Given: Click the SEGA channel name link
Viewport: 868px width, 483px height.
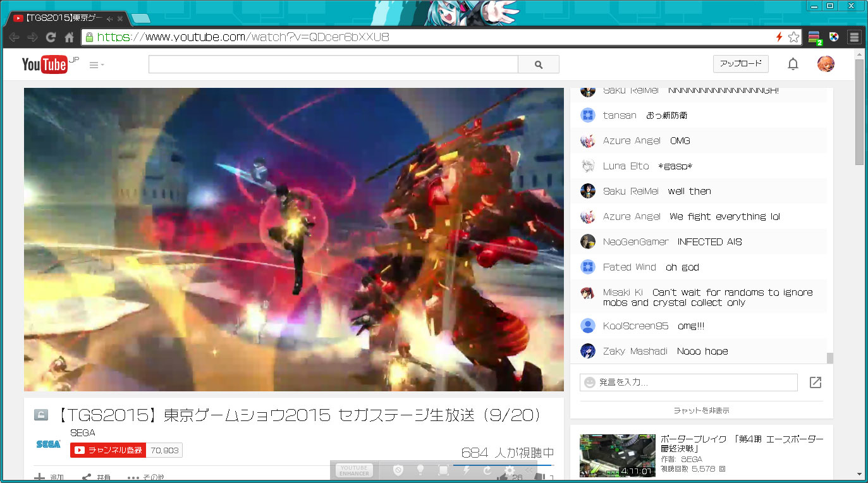Looking at the screenshot, I should pos(82,433).
